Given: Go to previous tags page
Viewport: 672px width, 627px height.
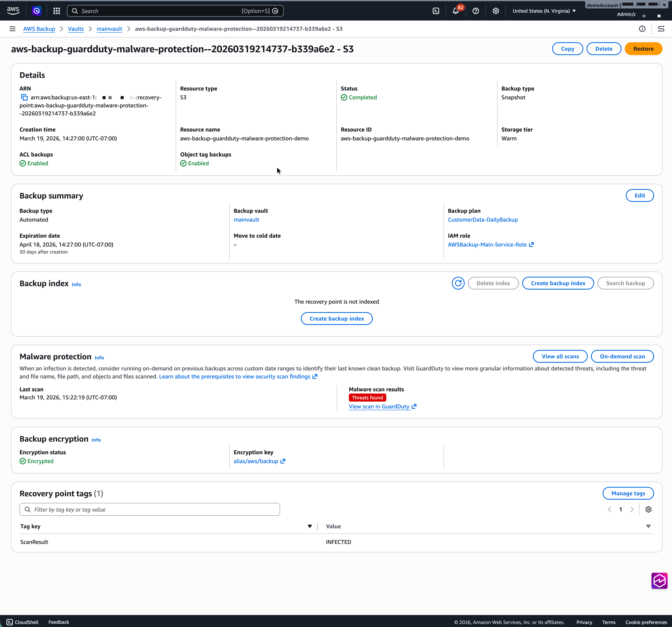Looking at the screenshot, I should pyautogui.click(x=609, y=509).
